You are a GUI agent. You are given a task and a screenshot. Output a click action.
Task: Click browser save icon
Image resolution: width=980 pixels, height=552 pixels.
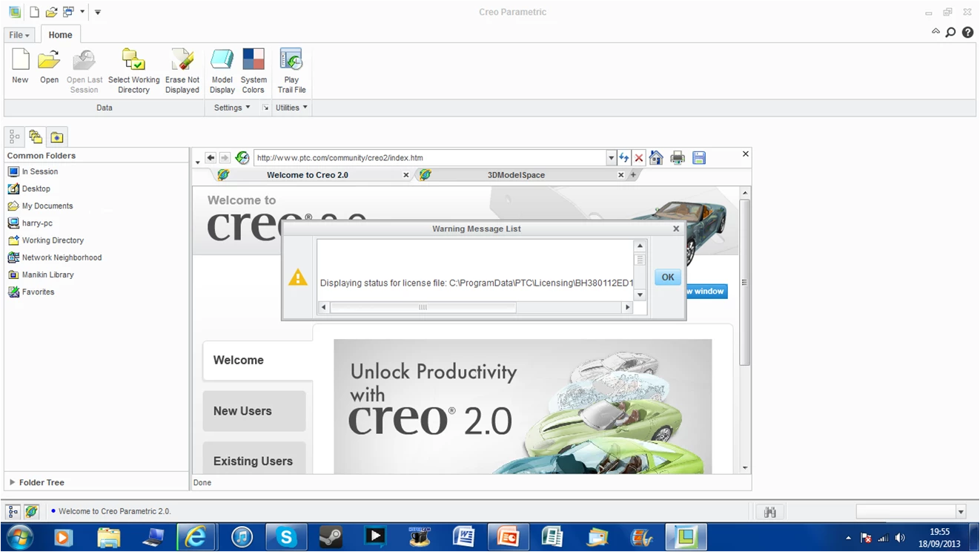(699, 157)
